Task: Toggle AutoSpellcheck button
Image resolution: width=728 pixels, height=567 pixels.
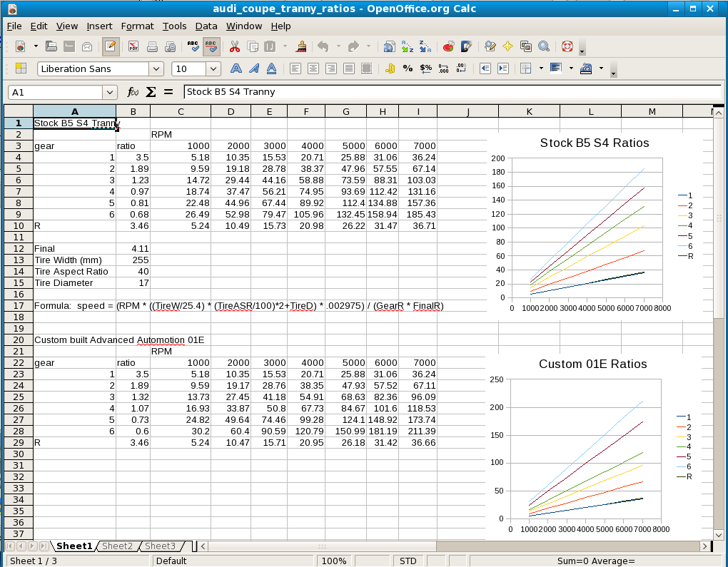Action: [211, 47]
